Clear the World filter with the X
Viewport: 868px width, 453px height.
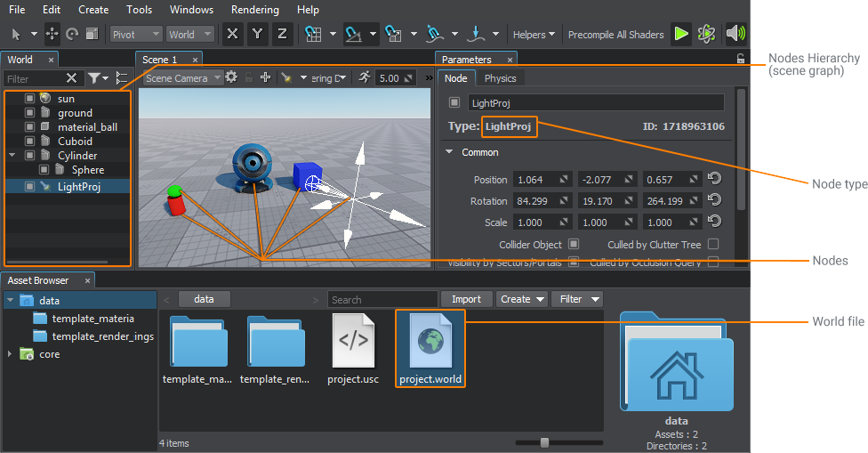[71, 78]
